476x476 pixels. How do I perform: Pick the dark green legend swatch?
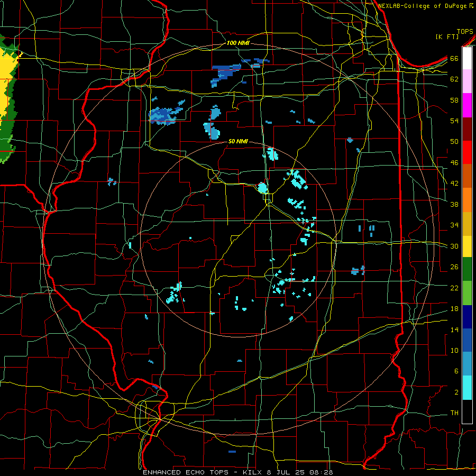(x=467, y=269)
